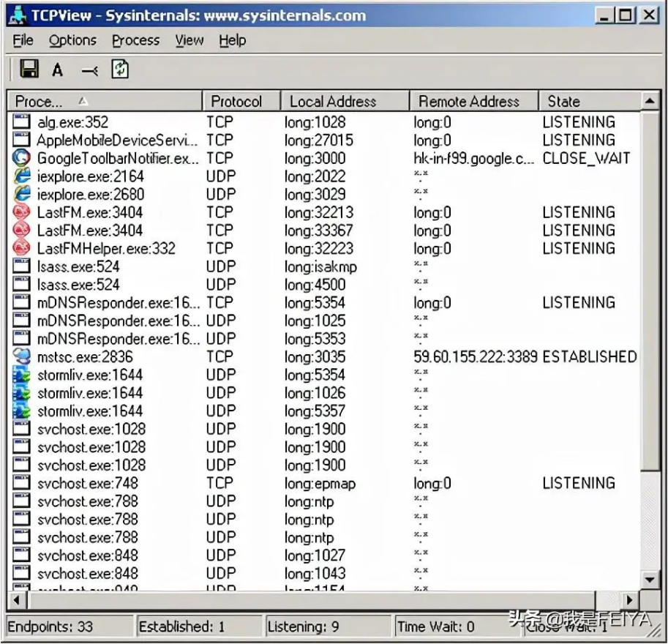Click the Save floppy disk toolbar icon
Viewport: 668px width, 644px height.
click(29, 70)
